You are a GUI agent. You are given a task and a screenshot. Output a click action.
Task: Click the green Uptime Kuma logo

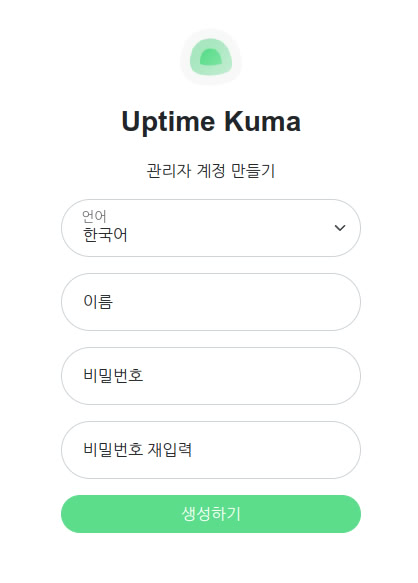[x=211, y=57]
